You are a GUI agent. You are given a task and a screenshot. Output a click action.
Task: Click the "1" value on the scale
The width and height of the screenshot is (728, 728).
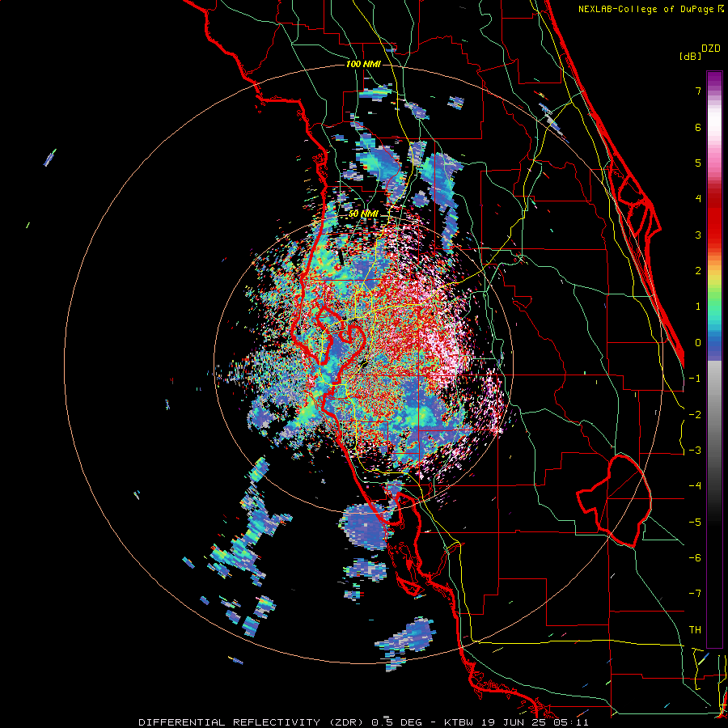pos(698,307)
